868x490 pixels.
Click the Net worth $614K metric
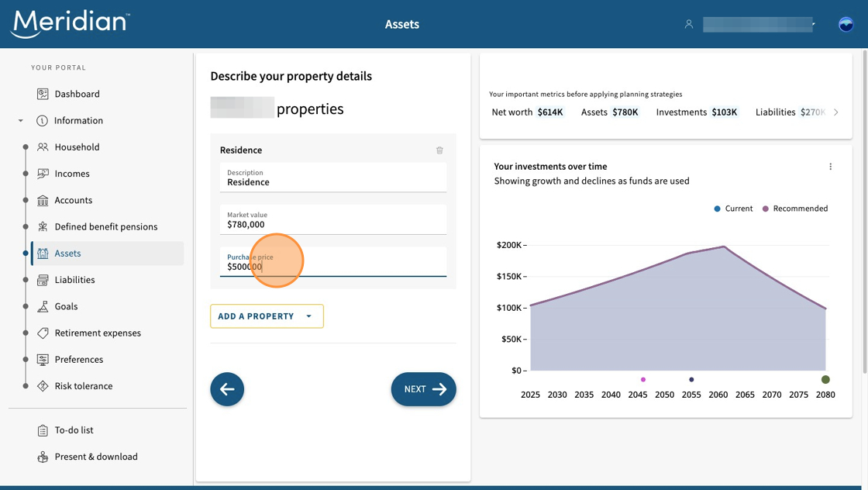coord(528,112)
